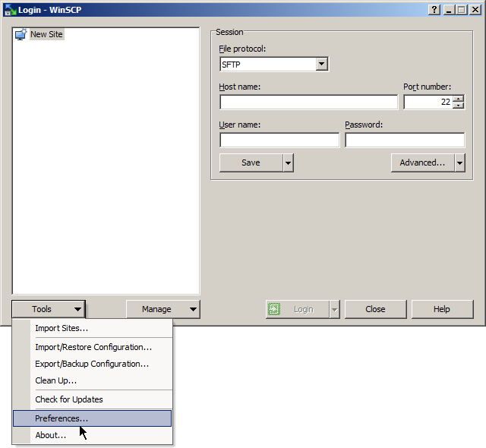Click the green Login button icon
The width and height of the screenshot is (486, 448).
(x=275, y=309)
